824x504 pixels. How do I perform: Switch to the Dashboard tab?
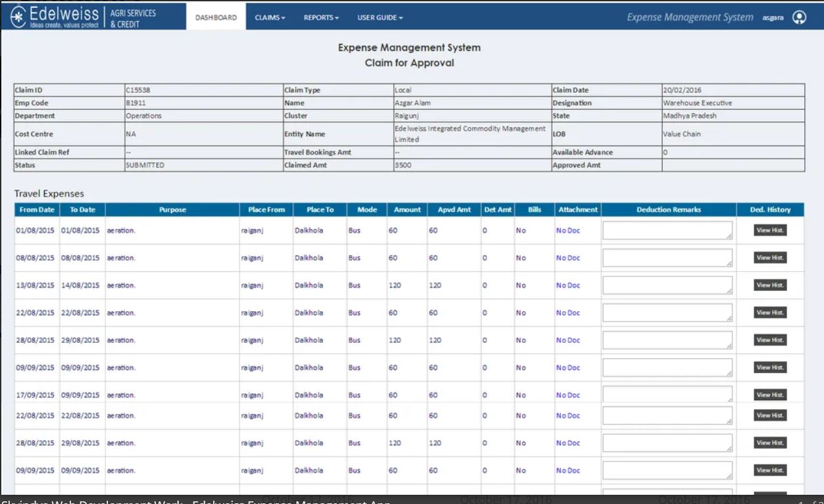(216, 18)
